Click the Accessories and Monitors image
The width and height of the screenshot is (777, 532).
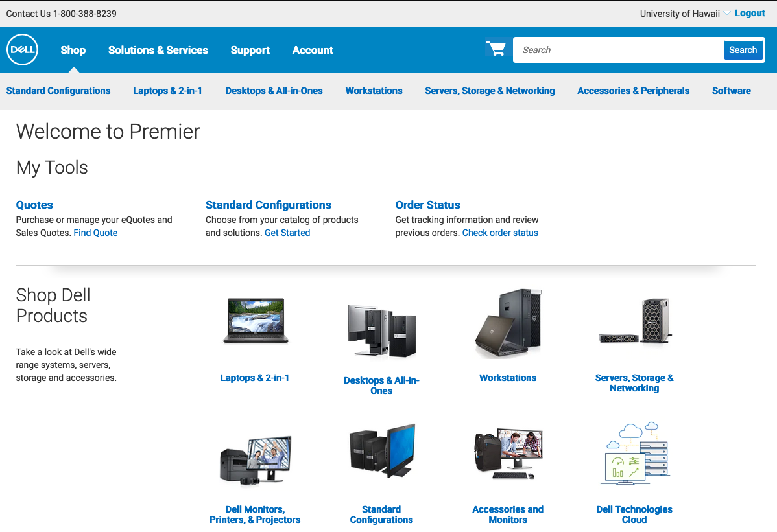[x=508, y=454]
